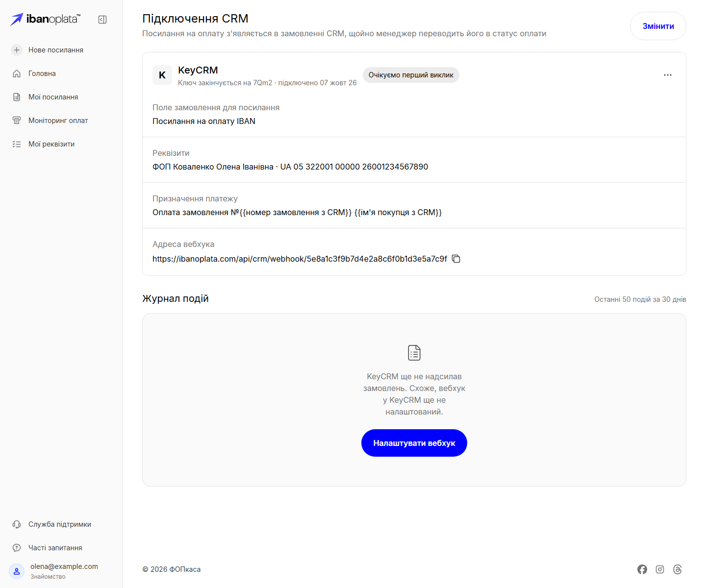Click the headset icon for support

pos(17,524)
